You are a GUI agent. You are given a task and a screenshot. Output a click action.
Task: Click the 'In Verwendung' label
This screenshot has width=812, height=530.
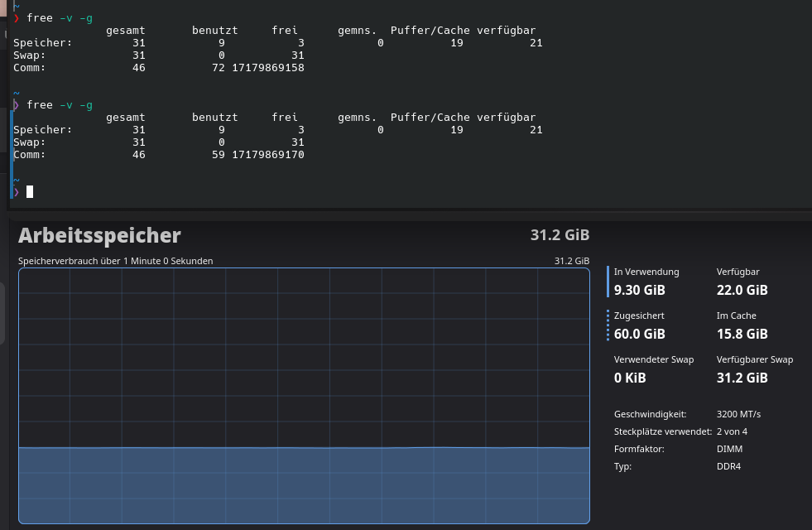pyautogui.click(x=646, y=272)
